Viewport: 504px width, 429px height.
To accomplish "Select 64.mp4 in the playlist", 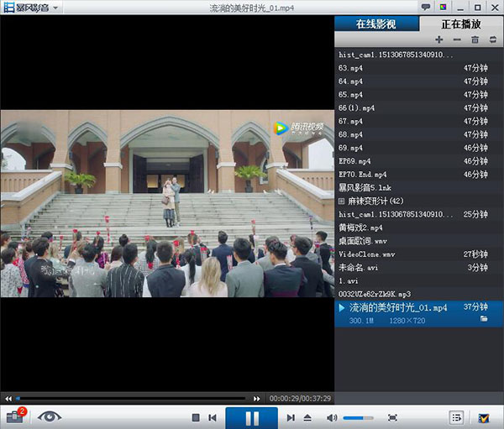I will 417,81.
